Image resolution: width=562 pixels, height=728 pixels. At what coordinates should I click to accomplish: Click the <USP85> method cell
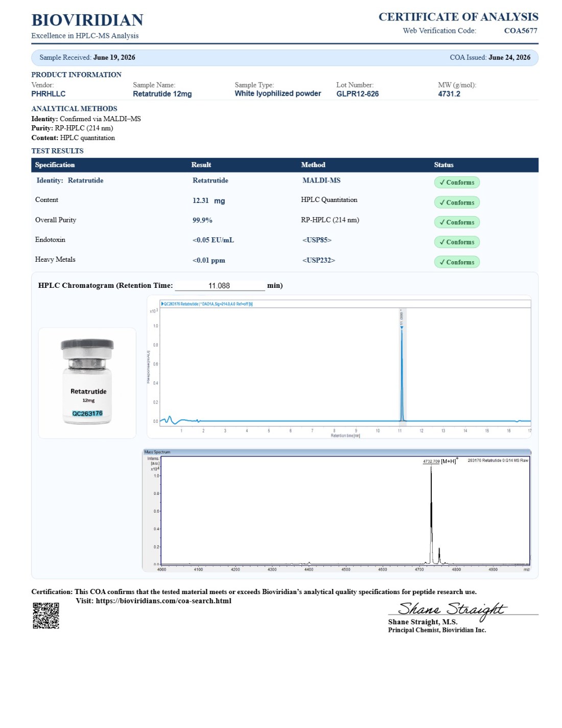point(317,240)
